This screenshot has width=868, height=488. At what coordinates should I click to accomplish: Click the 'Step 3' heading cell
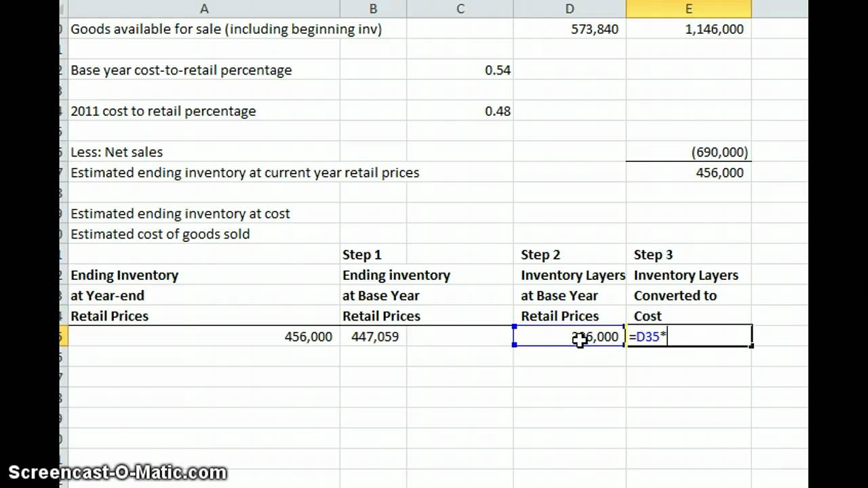[x=688, y=255]
